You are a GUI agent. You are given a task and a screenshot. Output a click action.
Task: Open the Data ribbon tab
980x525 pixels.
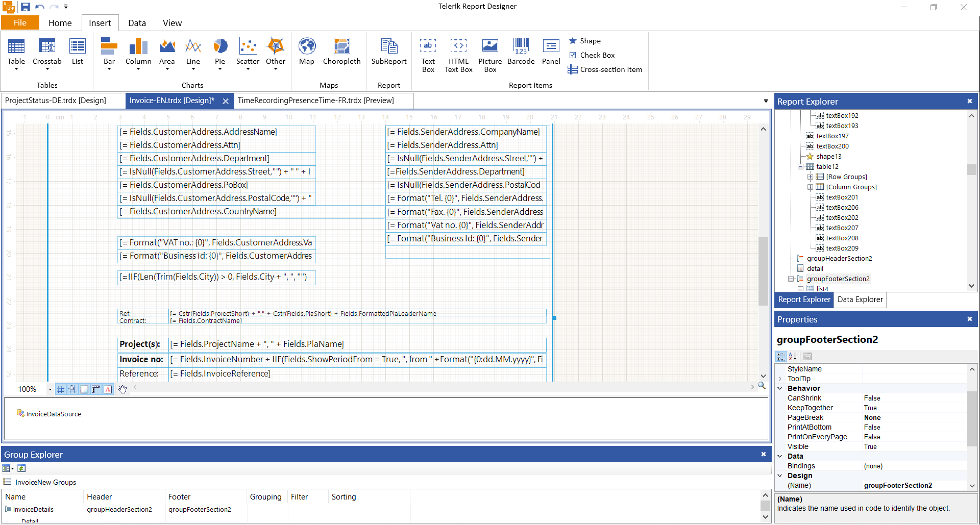[137, 23]
